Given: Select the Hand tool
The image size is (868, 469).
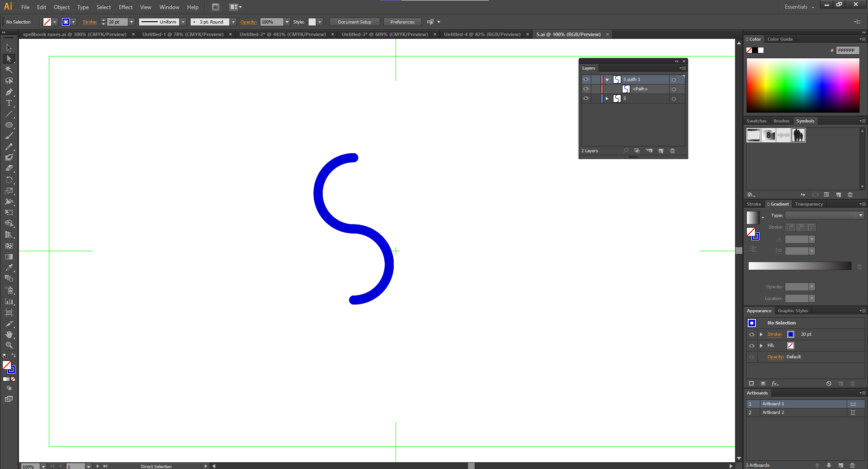Looking at the screenshot, I should [x=9, y=334].
